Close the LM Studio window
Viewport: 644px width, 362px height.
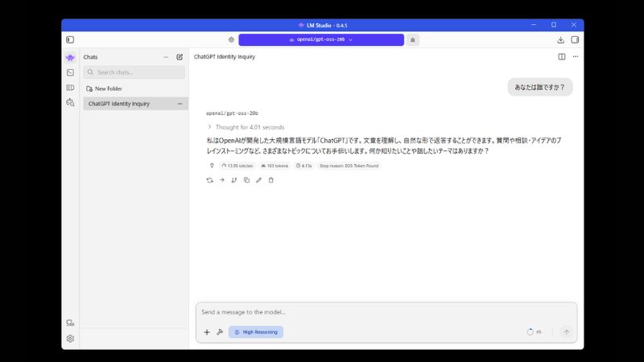(574, 25)
